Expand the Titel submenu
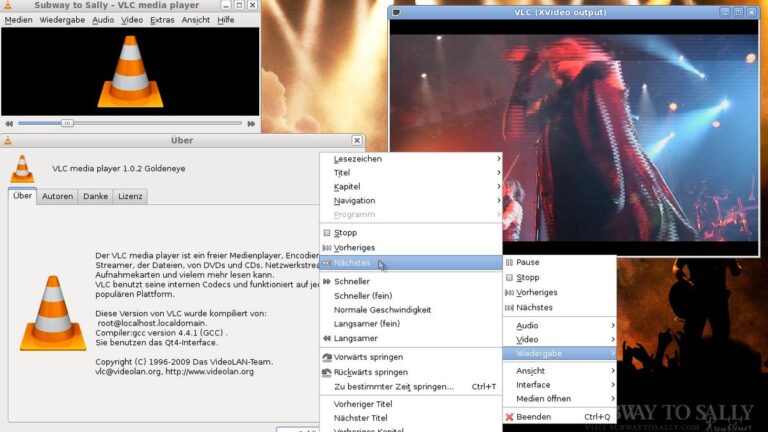 click(x=411, y=173)
